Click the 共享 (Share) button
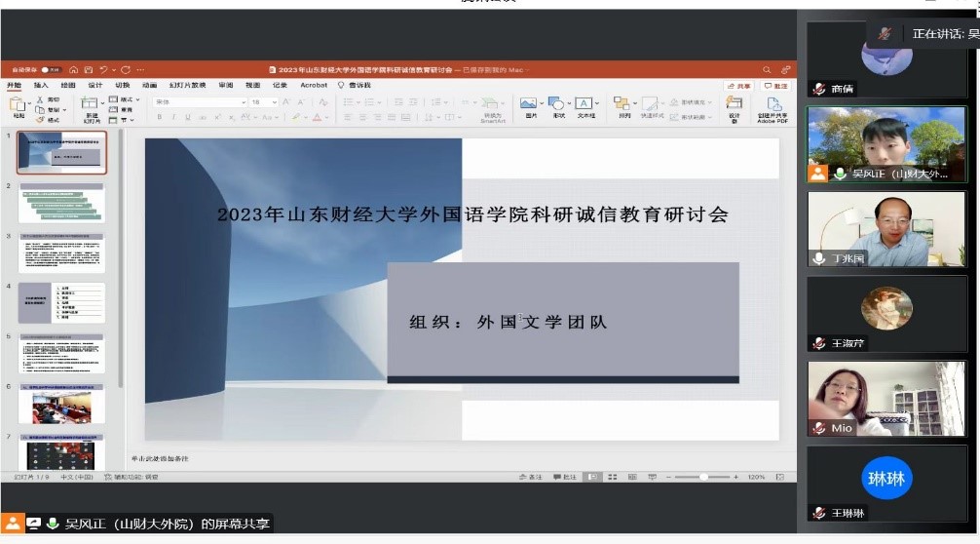980x544 pixels. pyautogui.click(x=738, y=86)
